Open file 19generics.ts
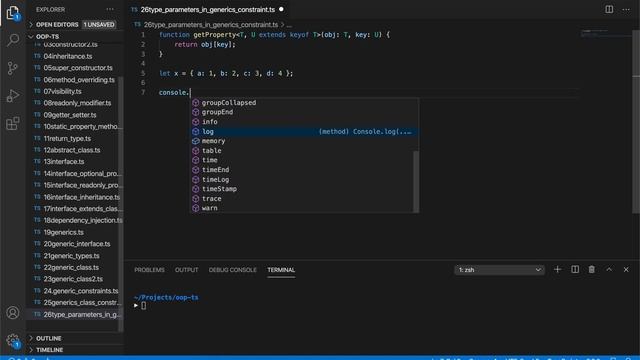 click(63, 232)
